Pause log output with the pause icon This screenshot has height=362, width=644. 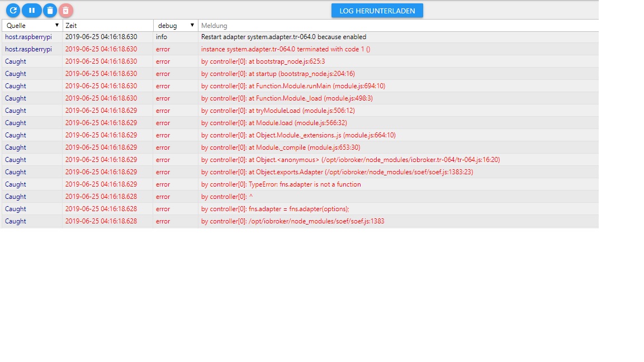[32, 10]
